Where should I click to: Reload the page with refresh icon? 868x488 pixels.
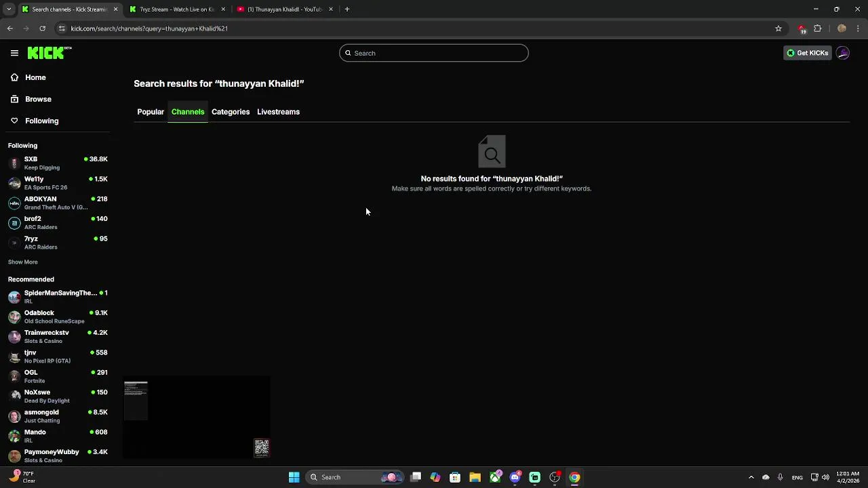[42, 28]
